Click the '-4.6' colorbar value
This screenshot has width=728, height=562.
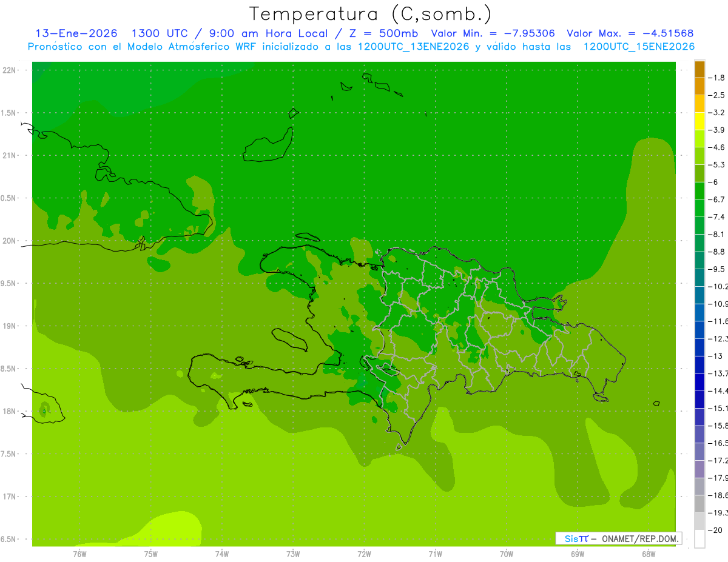coord(718,147)
